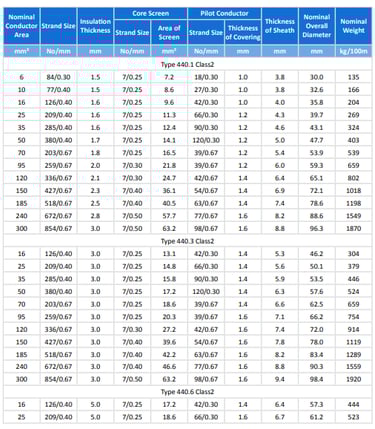The width and height of the screenshot is (375, 429).
Task: Click the overall diameter value 78.6
Action: [316, 203]
